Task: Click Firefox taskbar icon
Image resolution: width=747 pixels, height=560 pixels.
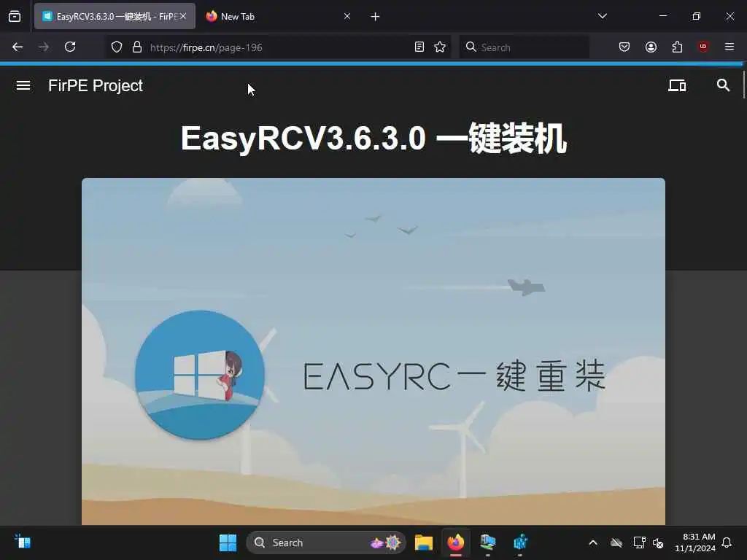Action: 456,542
